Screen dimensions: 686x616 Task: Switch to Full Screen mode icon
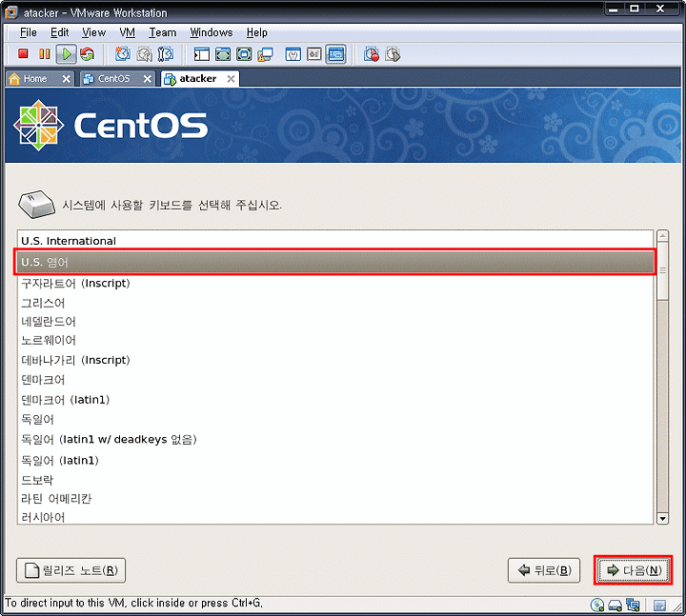click(x=244, y=54)
